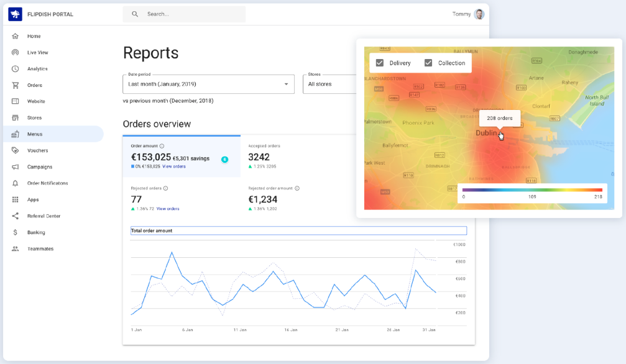The image size is (626, 364).
Task: Click the Order amount info icon
Action: [162, 146]
